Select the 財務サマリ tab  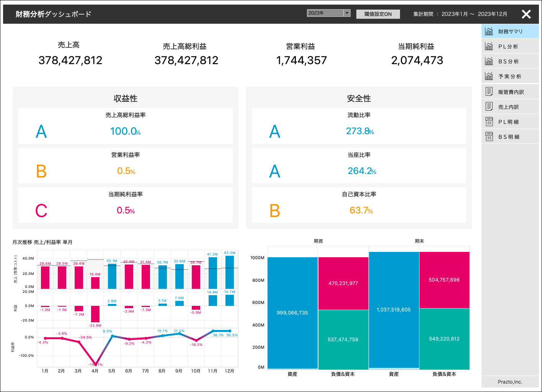(x=509, y=31)
